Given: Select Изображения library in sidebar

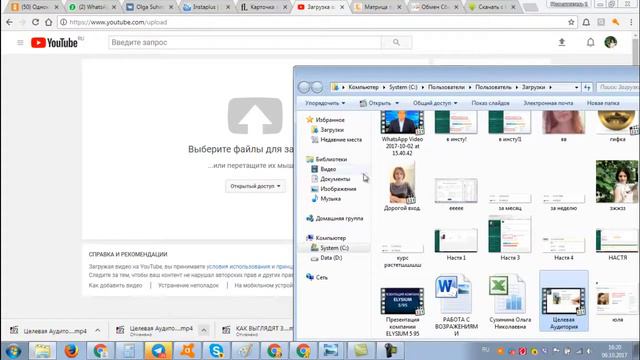Looking at the screenshot, I should (334, 189).
